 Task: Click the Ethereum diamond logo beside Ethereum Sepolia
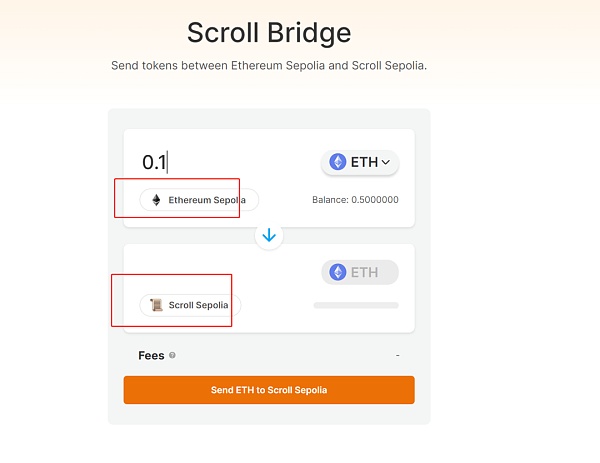tap(156, 200)
